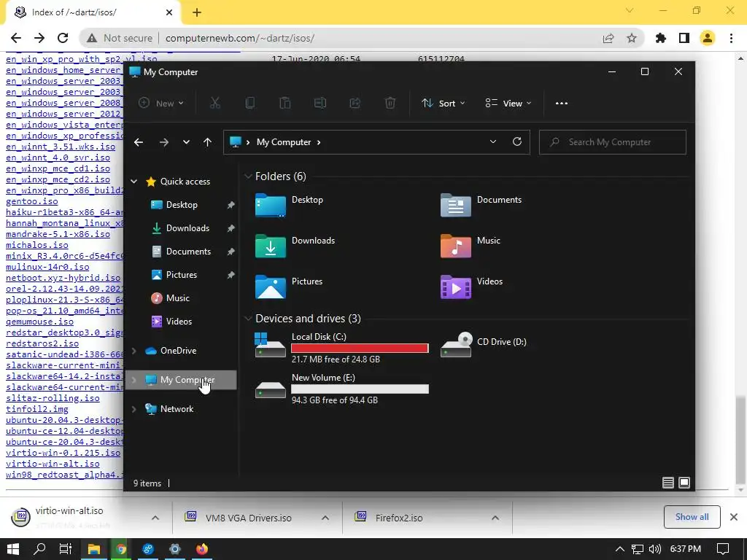The image size is (747, 560).
Task: Open the See more ellipsis menu
Action: click(x=562, y=104)
